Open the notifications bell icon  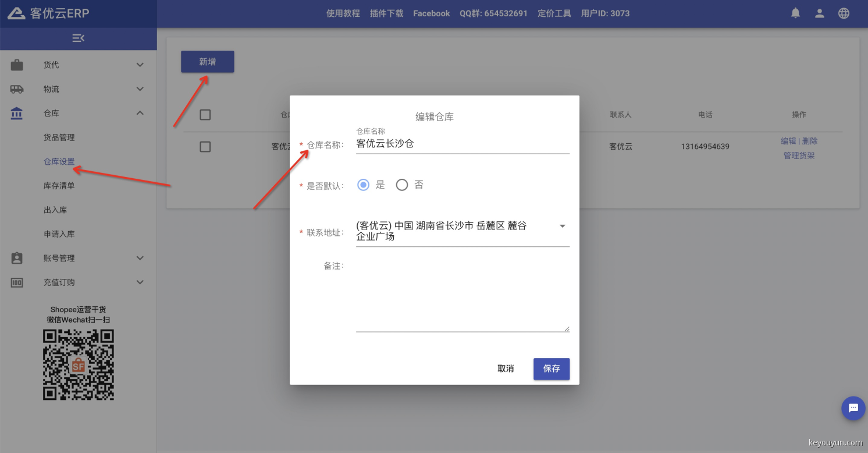[795, 13]
